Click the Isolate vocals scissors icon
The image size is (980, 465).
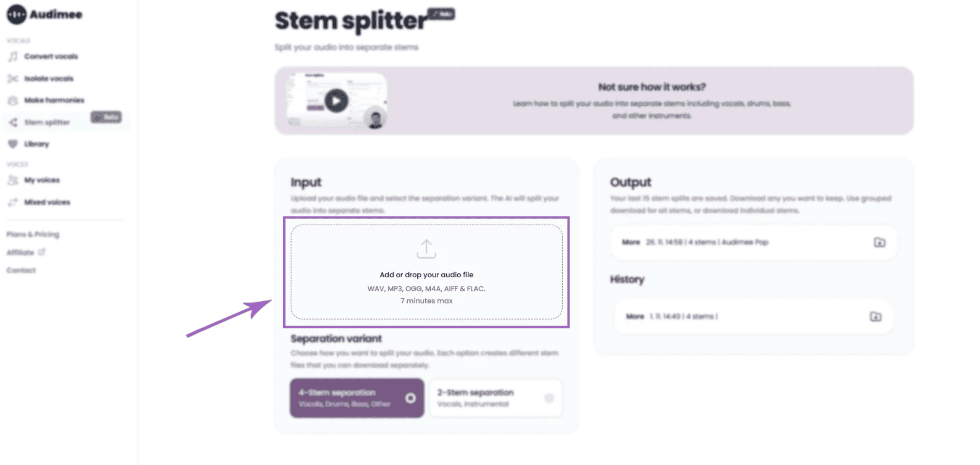(x=13, y=78)
